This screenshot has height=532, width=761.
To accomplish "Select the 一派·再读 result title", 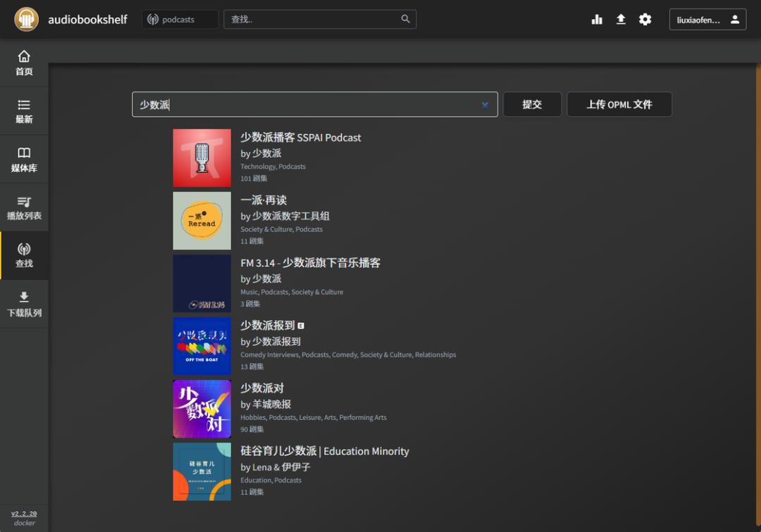I will coord(264,200).
